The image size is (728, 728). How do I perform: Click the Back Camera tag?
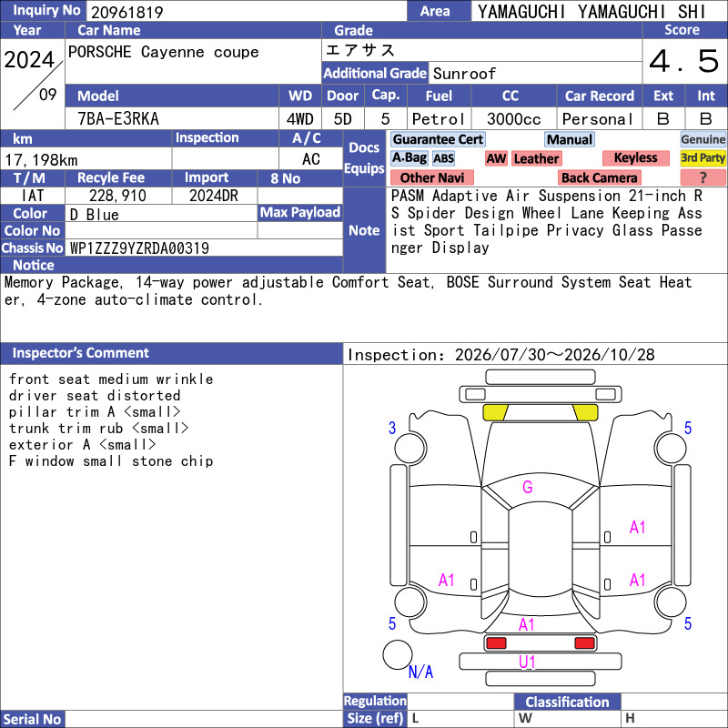click(x=599, y=177)
